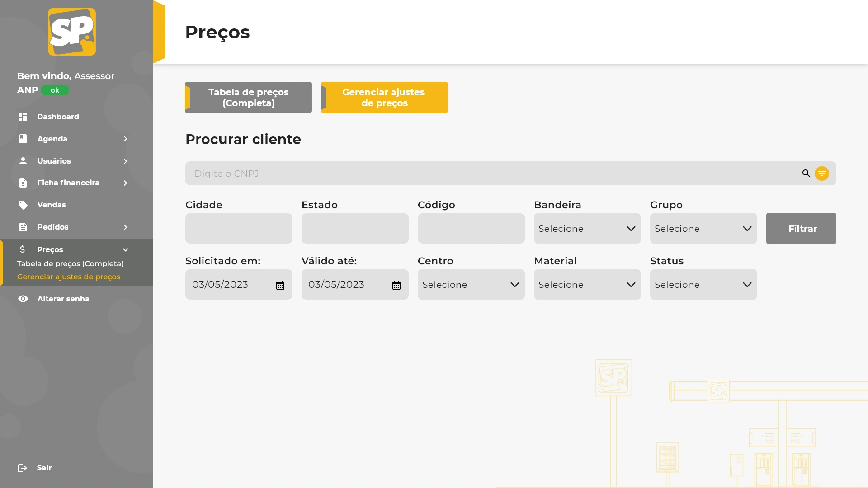Focus the Cidade input field
This screenshot has height=488, width=868.
click(239, 229)
